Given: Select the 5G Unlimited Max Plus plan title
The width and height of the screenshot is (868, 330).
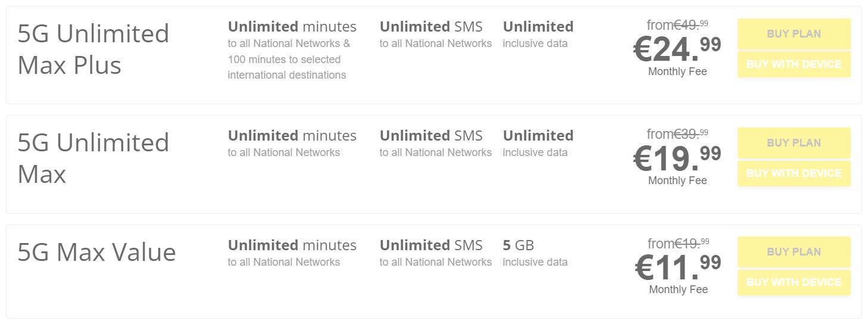Looking at the screenshot, I should (x=93, y=49).
